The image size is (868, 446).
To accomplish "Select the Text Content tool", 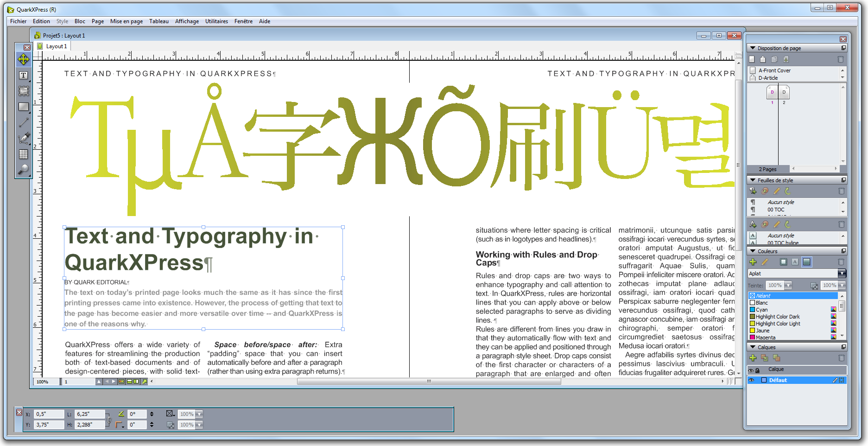I will click(x=24, y=75).
